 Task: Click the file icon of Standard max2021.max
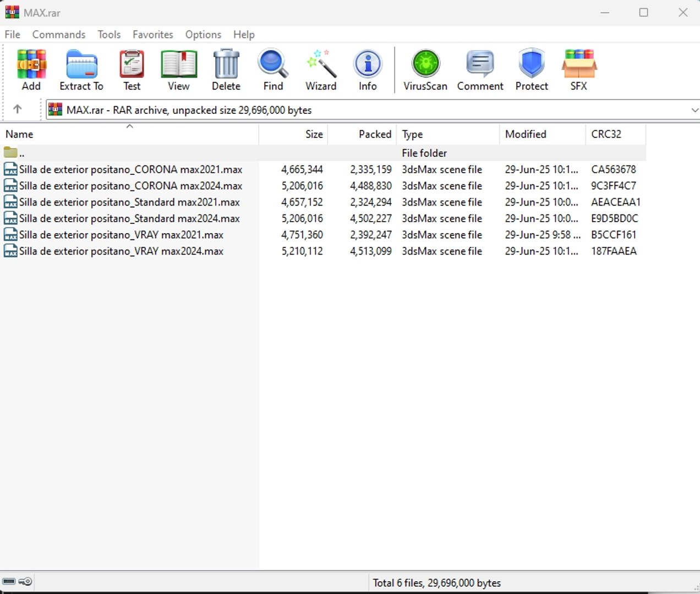[x=10, y=202]
